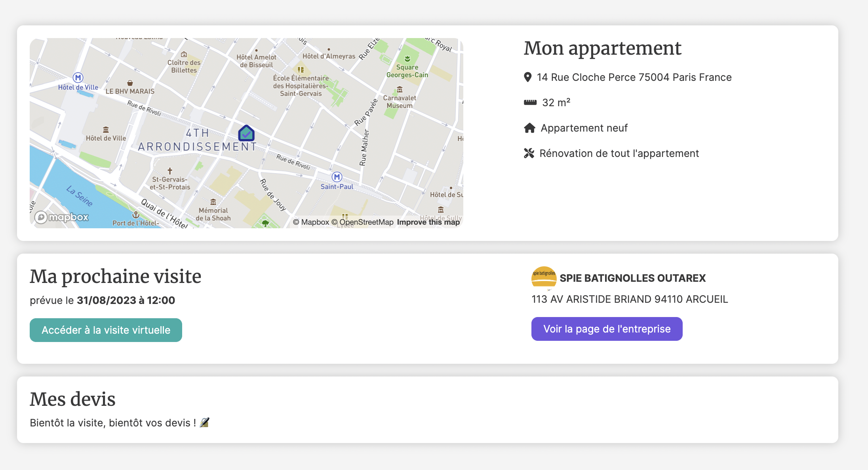Open the OpenStreetMap attribution link
Viewport: 868px width, 470px height.
(362, 222)
